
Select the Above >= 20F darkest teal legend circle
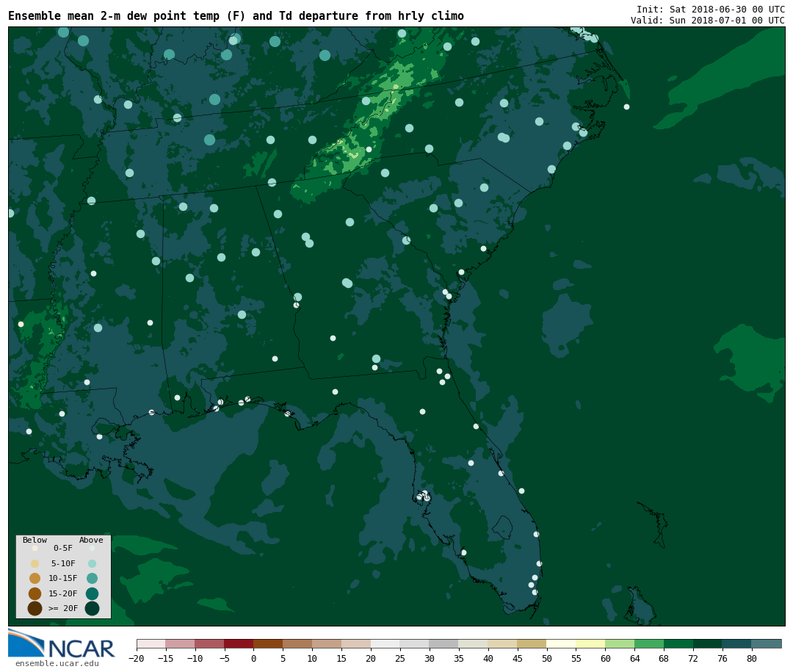pyautogui.click(x=92, y=608)
